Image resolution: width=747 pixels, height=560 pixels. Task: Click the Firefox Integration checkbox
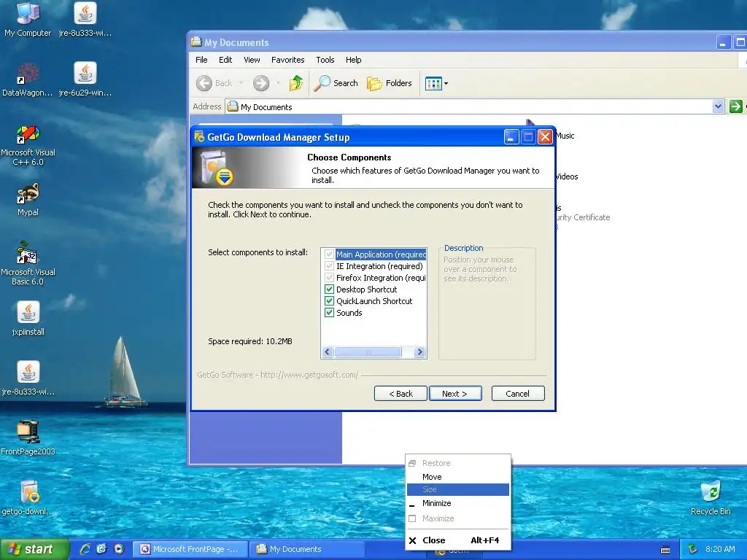coord(329,278)
